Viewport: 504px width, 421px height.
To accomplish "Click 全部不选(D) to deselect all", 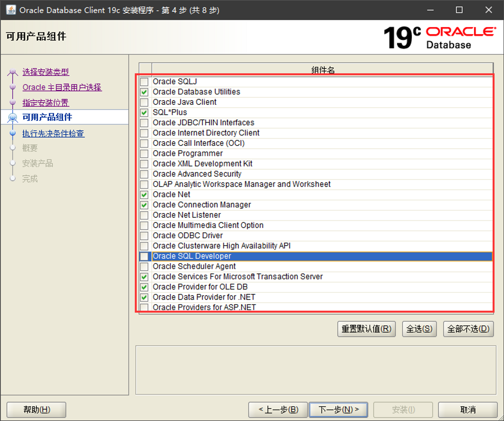I will [x=468, y=329].
